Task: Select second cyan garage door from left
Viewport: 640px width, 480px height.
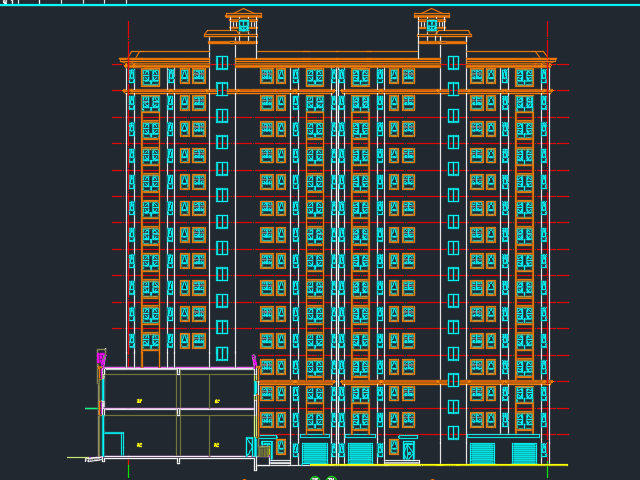Action: pyautogui.click(x=360, y=453)
